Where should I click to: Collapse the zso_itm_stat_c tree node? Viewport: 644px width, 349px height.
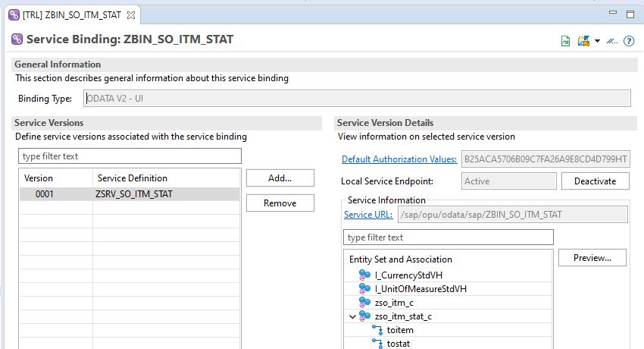(352, 316)
